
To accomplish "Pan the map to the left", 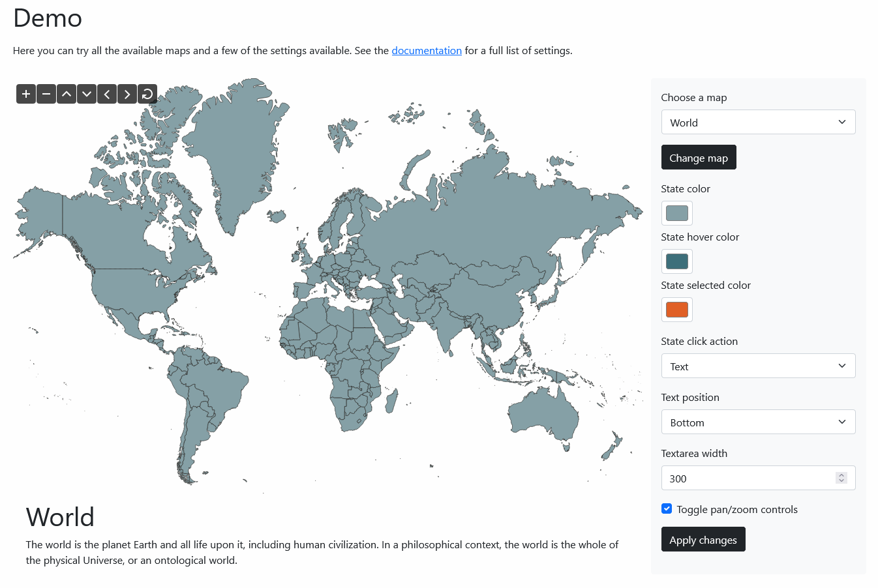I will (x=106, y=93).
